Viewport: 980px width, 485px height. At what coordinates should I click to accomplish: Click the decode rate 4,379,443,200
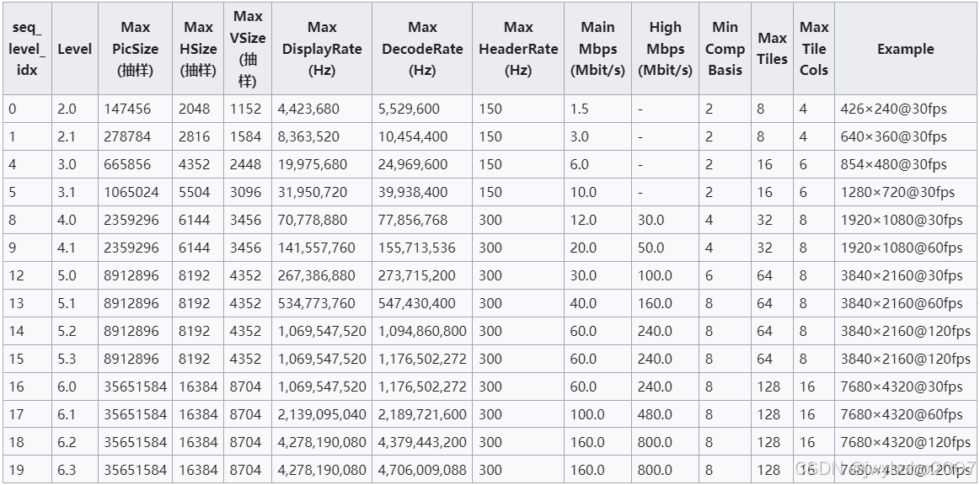[x=422, y=443]
